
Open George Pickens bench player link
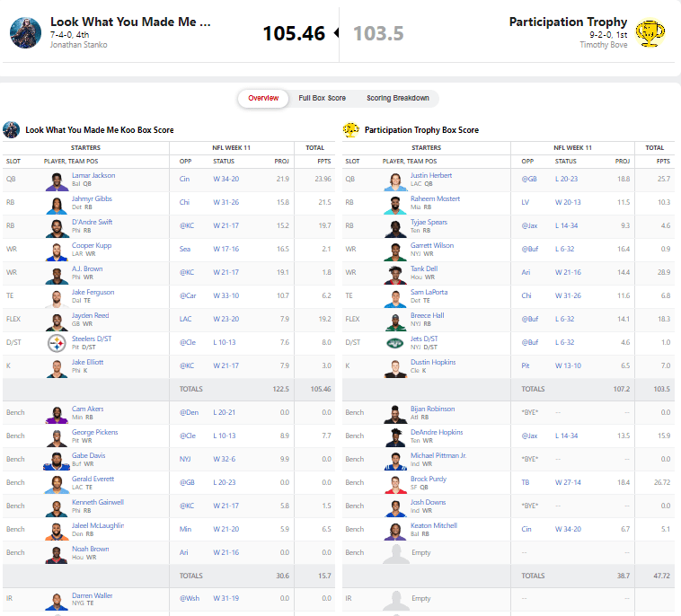(x=94, y=432)
